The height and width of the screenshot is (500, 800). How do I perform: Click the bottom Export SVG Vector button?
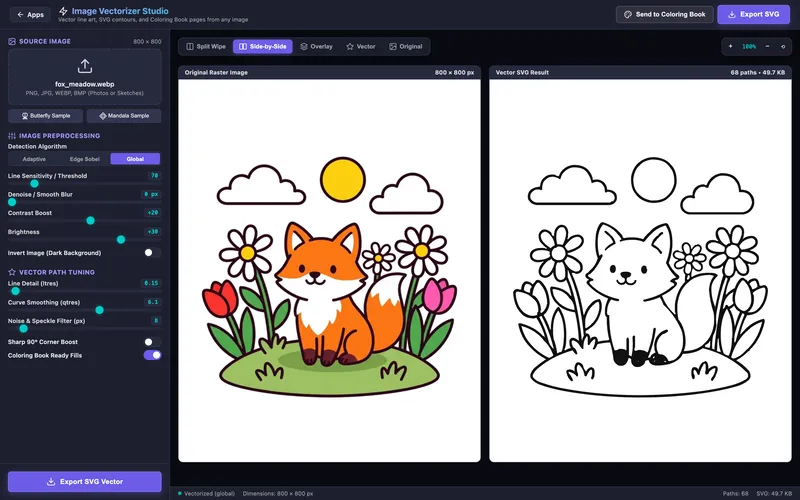pos(85,482)
